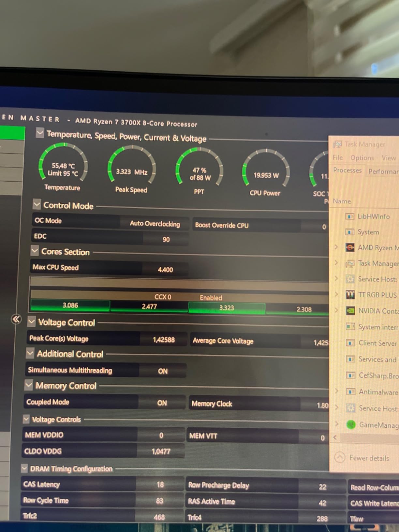Viewport: 399px width, 532px height.
Task: Click the CAS Latency value 18
Action: point(160,484)
